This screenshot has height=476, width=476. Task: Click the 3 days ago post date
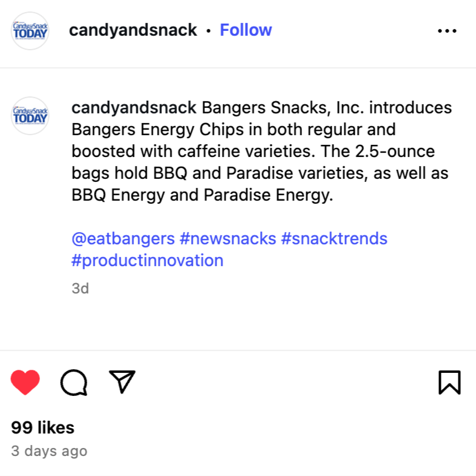coord(49,451)
